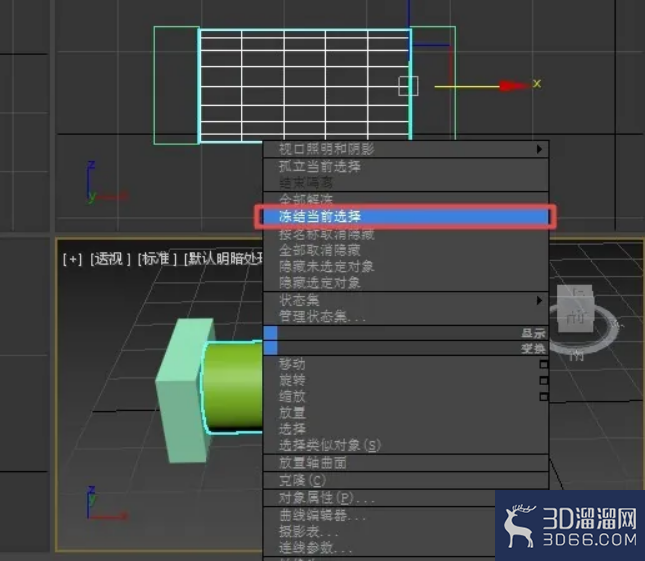Click the red X-axis gizmo arrow
645x561 pixels.
(514, 86)
